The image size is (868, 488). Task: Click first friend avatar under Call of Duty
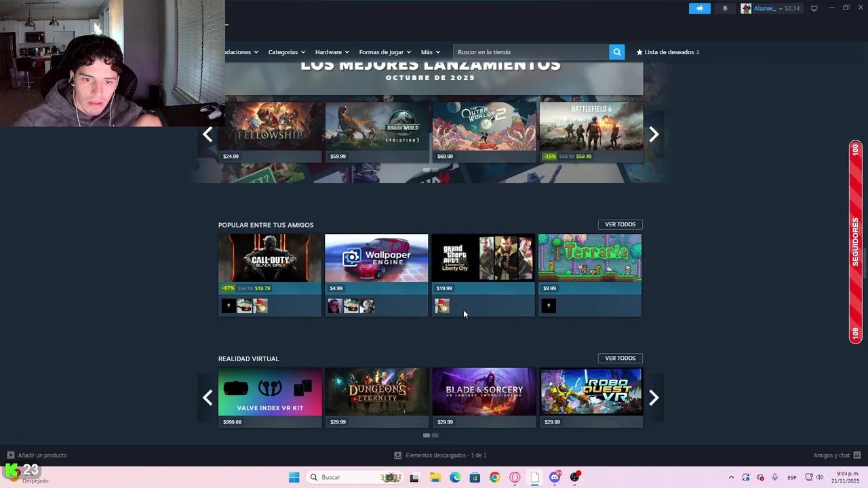229,306
